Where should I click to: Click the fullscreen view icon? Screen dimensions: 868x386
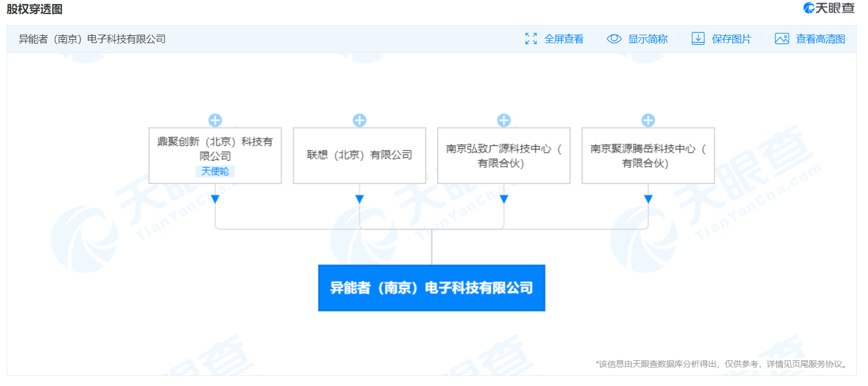(531, 39)
